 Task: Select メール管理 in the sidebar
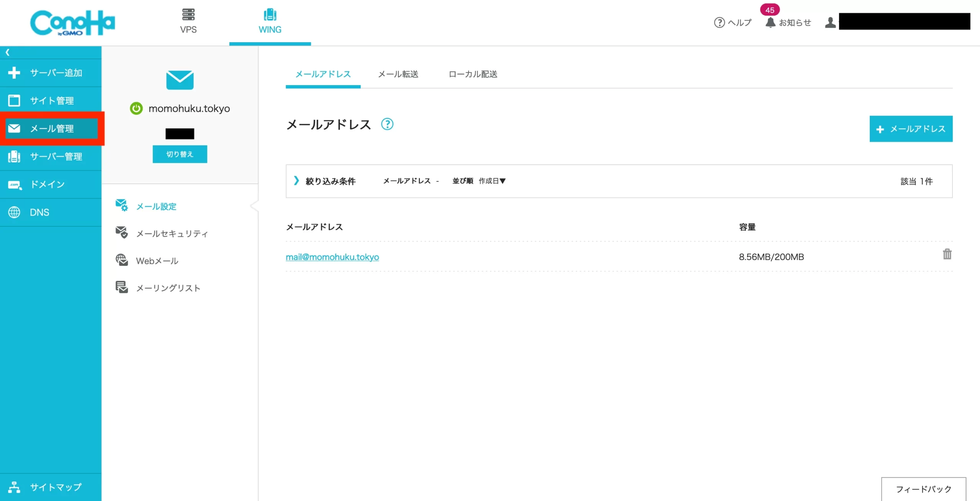(x=51, y=128)
